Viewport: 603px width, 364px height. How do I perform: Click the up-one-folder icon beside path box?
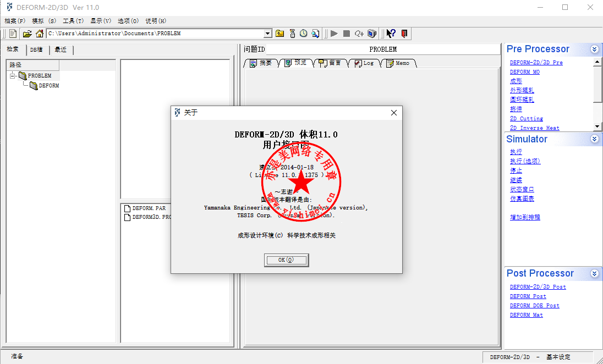tap(279, 34)
